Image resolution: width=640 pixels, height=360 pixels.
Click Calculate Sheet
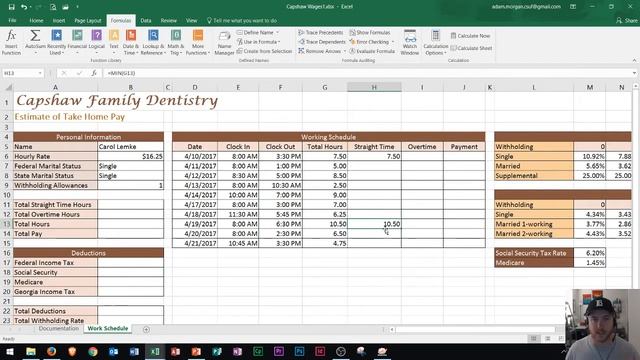[x=471, y=48]
